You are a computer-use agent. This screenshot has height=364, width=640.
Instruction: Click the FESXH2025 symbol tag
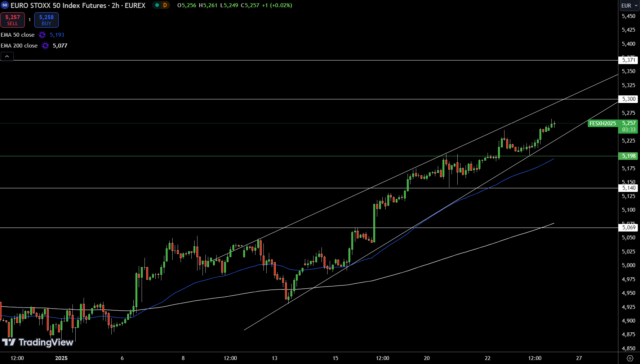(603, 123)
